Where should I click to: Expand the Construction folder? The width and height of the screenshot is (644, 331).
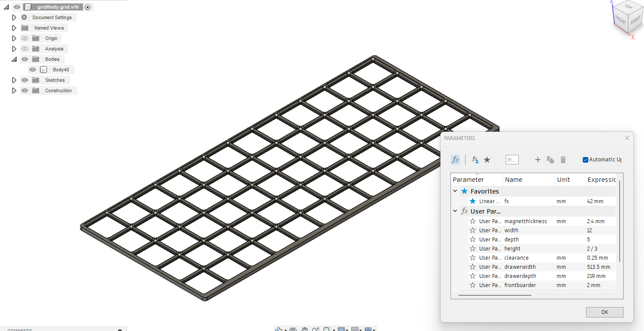(x=13, y=90)
